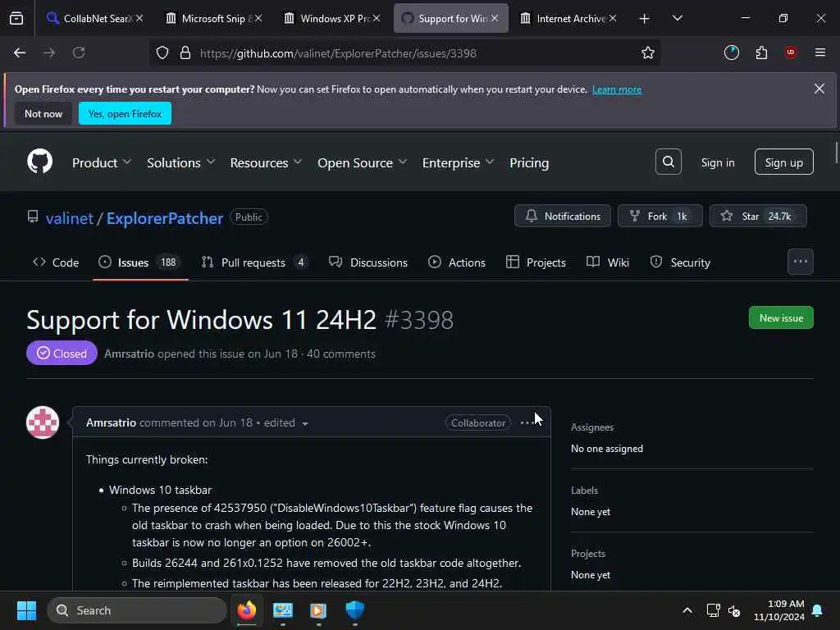Image resolution: width=840 pixels, height=630 pixels.
Task: Create a New issue
Action: click(x=781, y=317)
